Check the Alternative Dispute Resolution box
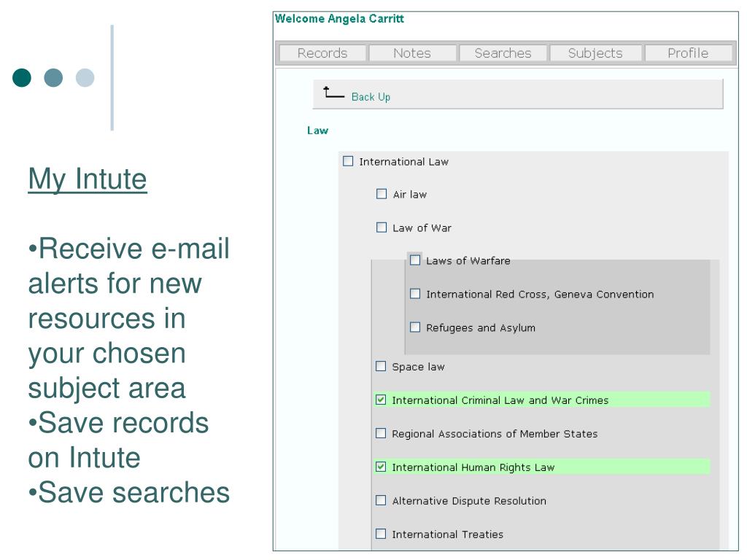 tap(381, 500)
